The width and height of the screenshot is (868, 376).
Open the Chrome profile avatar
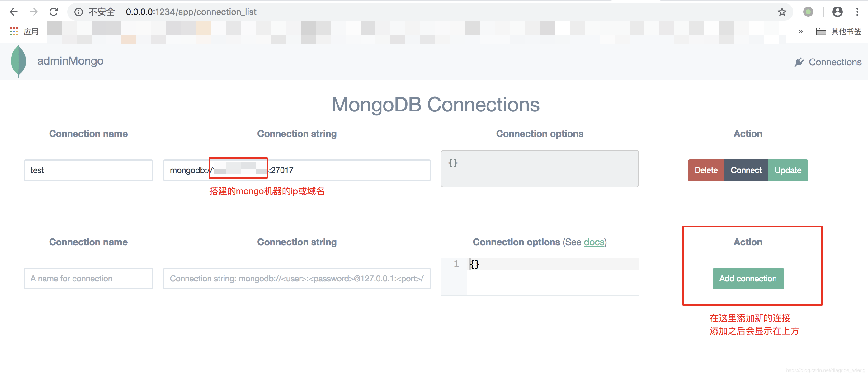pyautogui.click(x=837, y=12)
